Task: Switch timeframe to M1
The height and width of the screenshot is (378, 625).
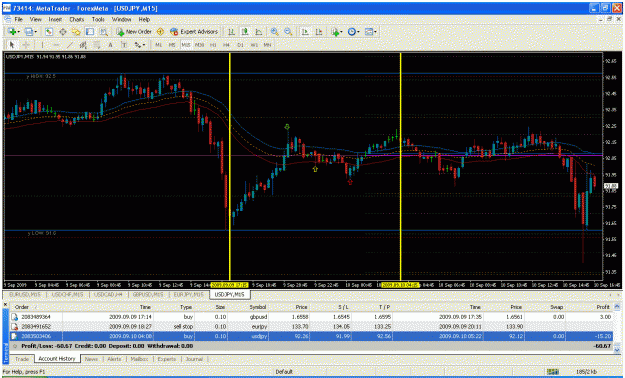Action: coord(159,45)
